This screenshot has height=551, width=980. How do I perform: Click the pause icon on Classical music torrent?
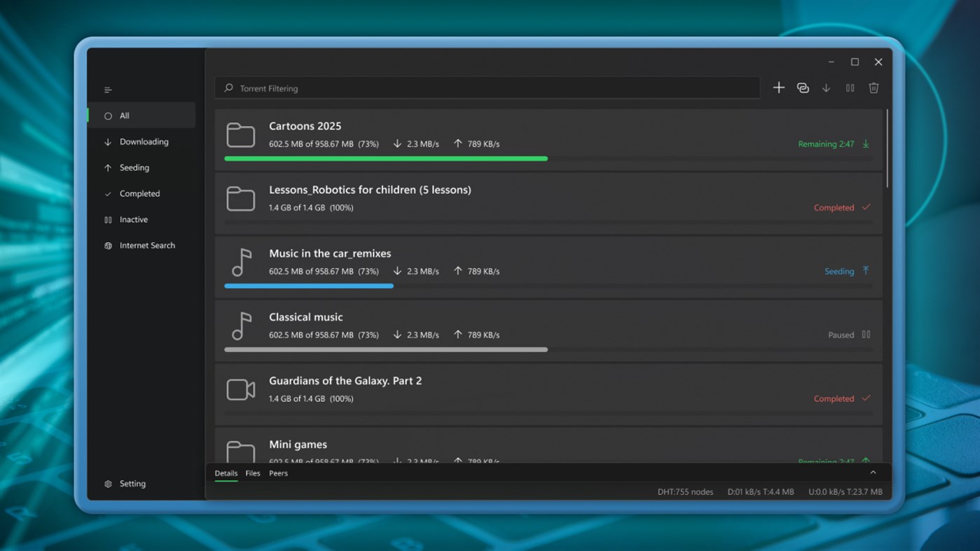(866, 335)
